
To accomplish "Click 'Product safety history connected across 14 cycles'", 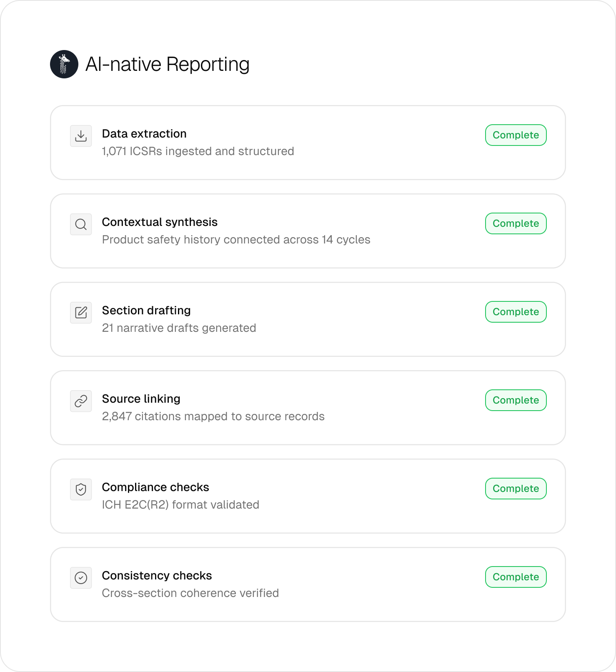I will pyautogui.click(x=236, y=240).
